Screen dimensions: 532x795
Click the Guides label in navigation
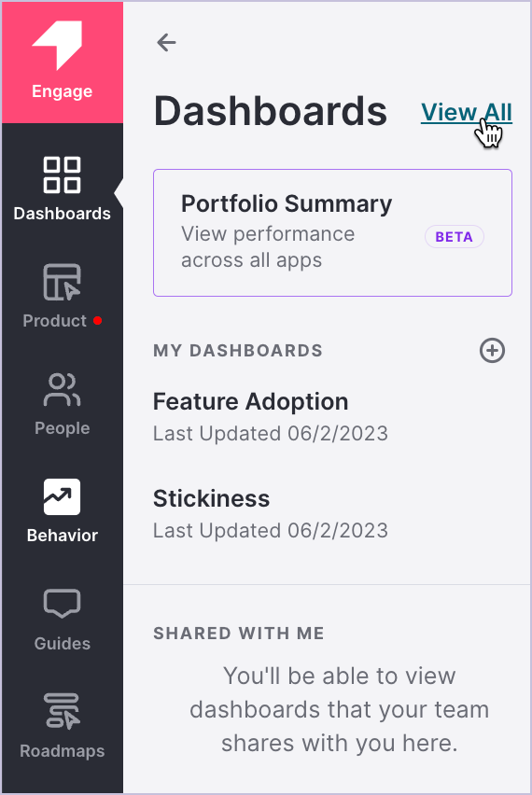(62, 644)
